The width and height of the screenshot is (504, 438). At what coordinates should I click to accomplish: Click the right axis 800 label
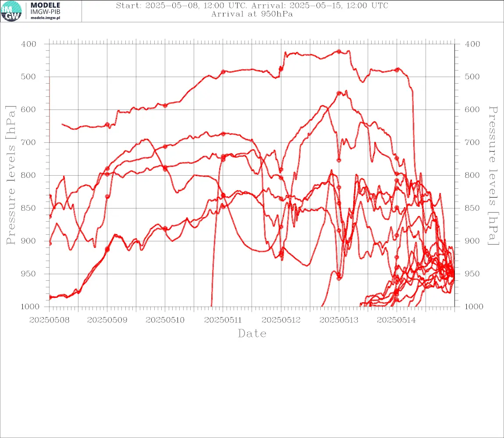pyautogui.click(x=472, y=176)
